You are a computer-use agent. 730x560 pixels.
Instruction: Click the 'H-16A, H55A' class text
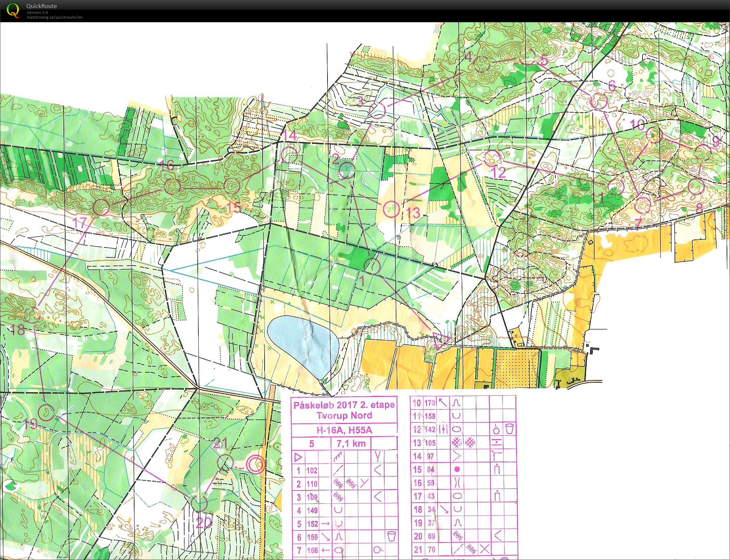(344, 430)
